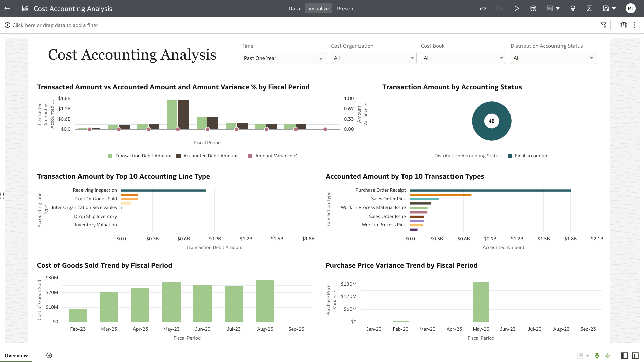Click the filter funnel icon above the charts

(x=604, y=25)
